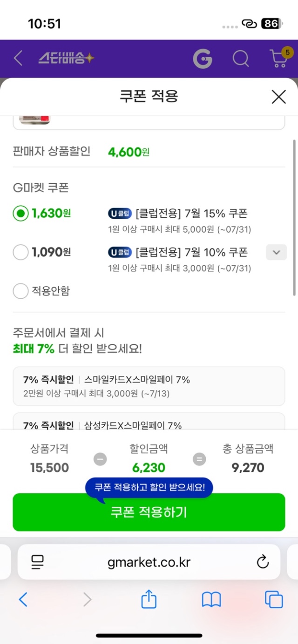Tap the green 쿠폰 적용하기 button
Screen dimensions: 298x644
coord(149,512)
